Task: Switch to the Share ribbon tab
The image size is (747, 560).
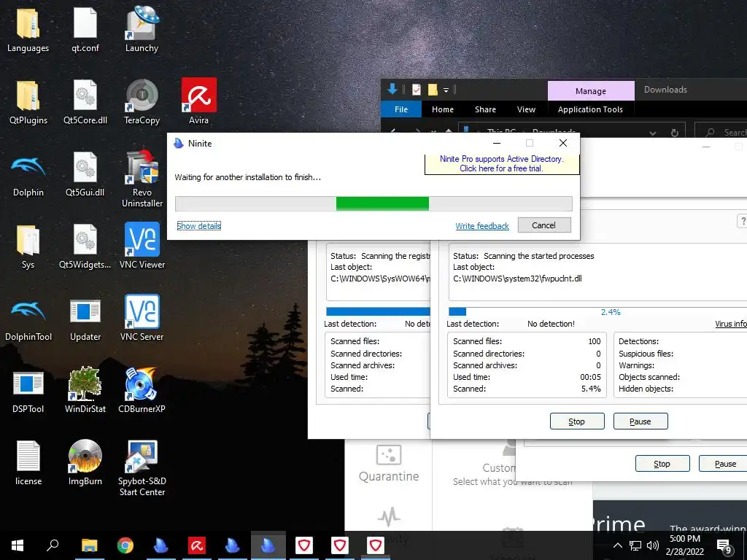Action: [485, 109]
